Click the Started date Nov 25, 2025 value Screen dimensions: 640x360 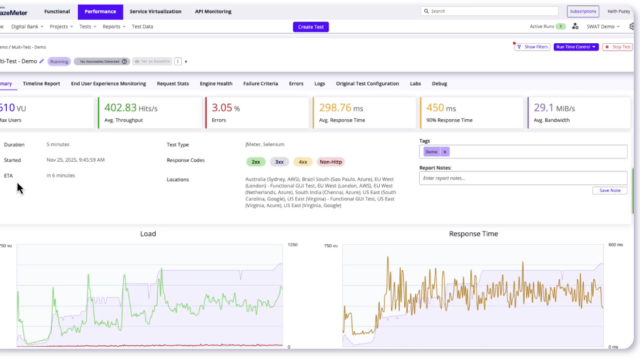click(x=76, y=160)
